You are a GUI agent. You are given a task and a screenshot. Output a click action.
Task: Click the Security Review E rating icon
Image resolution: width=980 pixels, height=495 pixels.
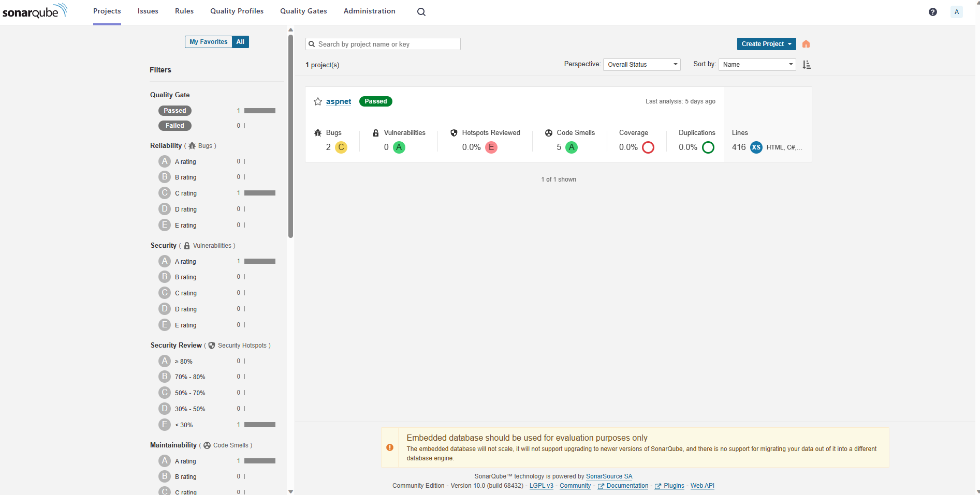[x=165, y=425]
